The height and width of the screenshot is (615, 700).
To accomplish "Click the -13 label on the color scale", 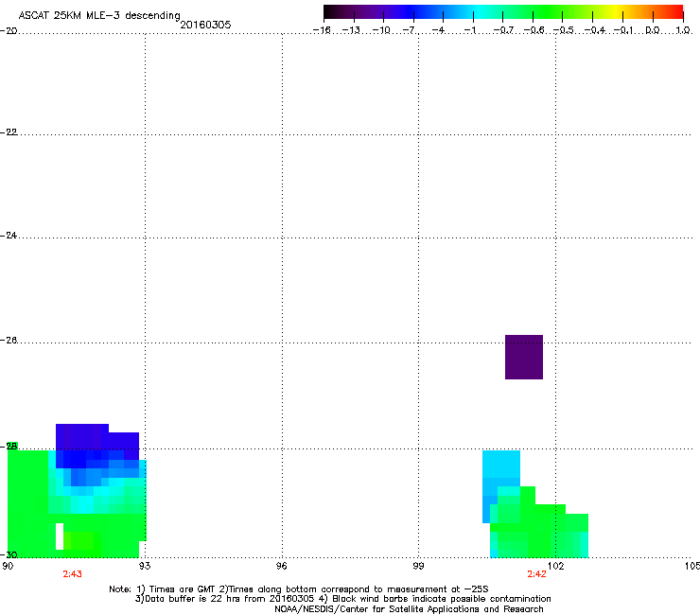I will click(x=351, y=30).
